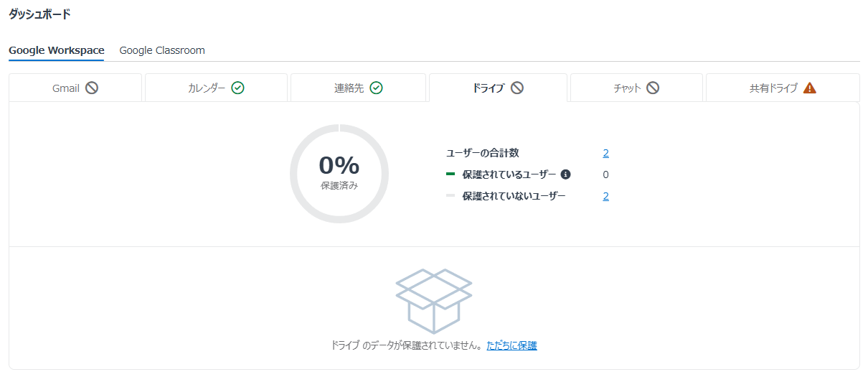
Task: Open the 共有ドライブ service tab
Action: point(783,88)
